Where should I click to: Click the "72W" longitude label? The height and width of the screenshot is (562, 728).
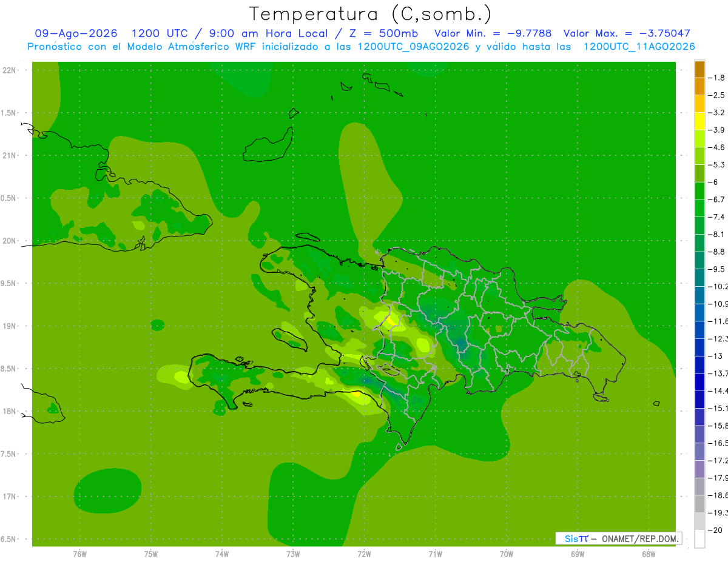[x=364, y=554]
